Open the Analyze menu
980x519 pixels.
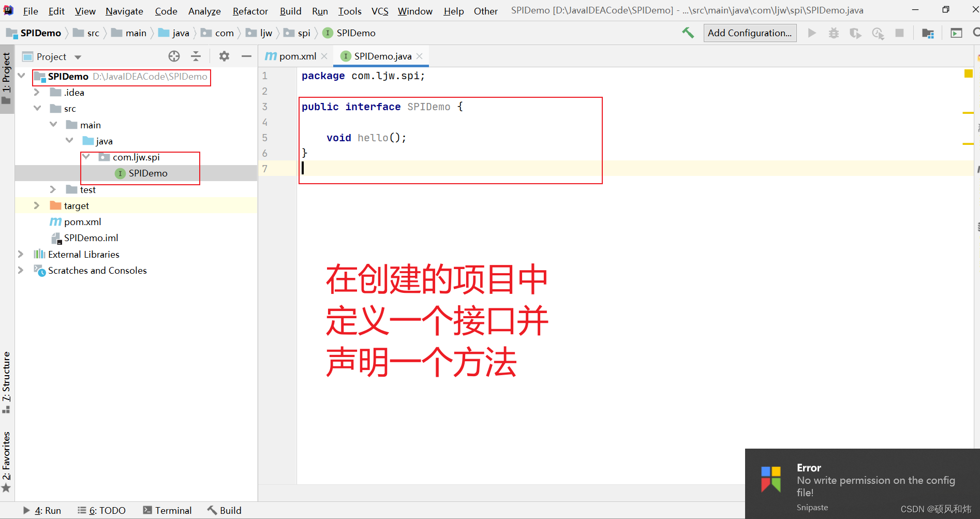point(204,11)
